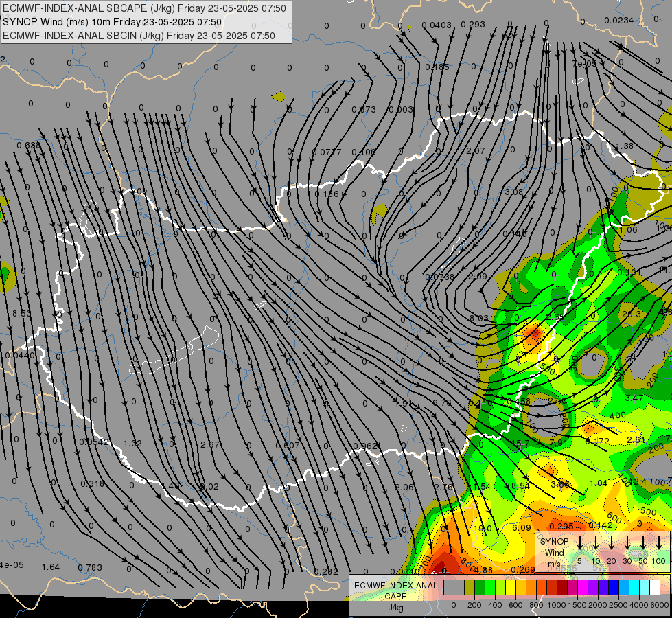Click the SBCAPE title line in header

(x=144, y=8)
